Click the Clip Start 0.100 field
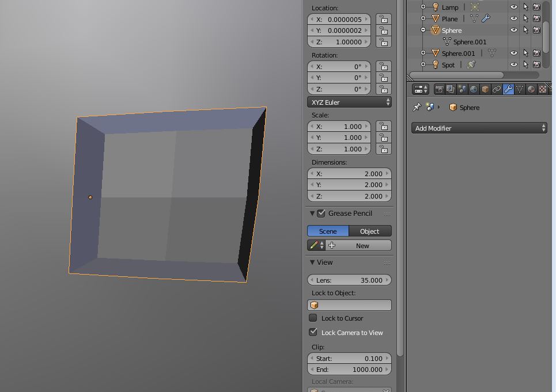This screenshot has width=556, height=392. click(x=349, y=359)
